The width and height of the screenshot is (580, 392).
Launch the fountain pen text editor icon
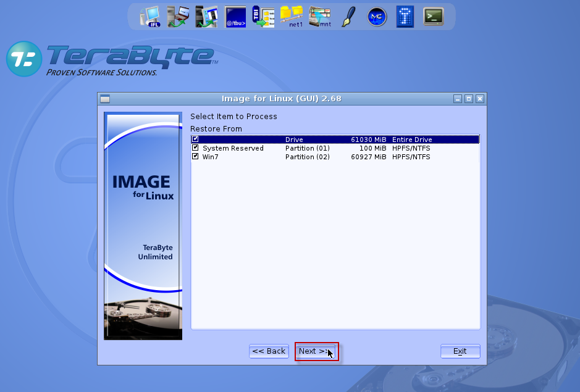coord(348,17)
